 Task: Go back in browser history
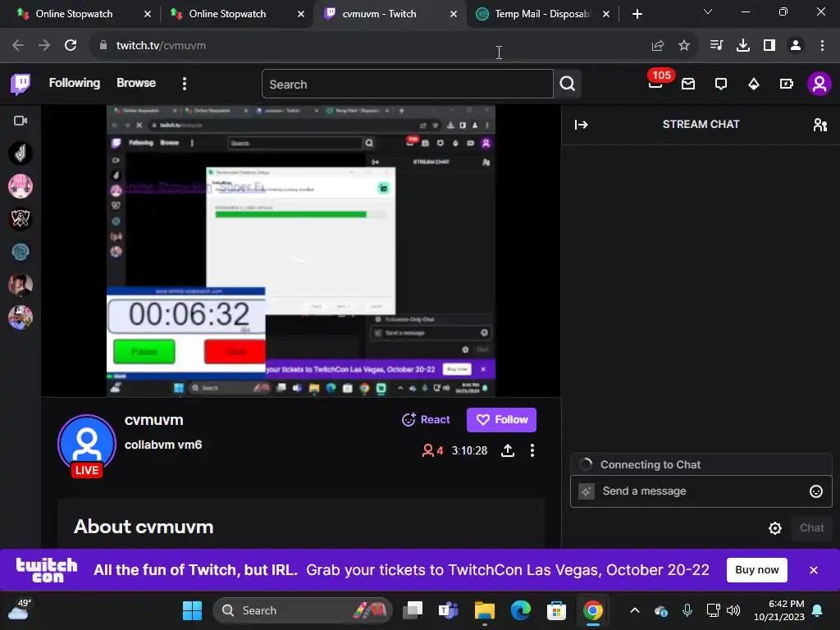coord(18,46)
